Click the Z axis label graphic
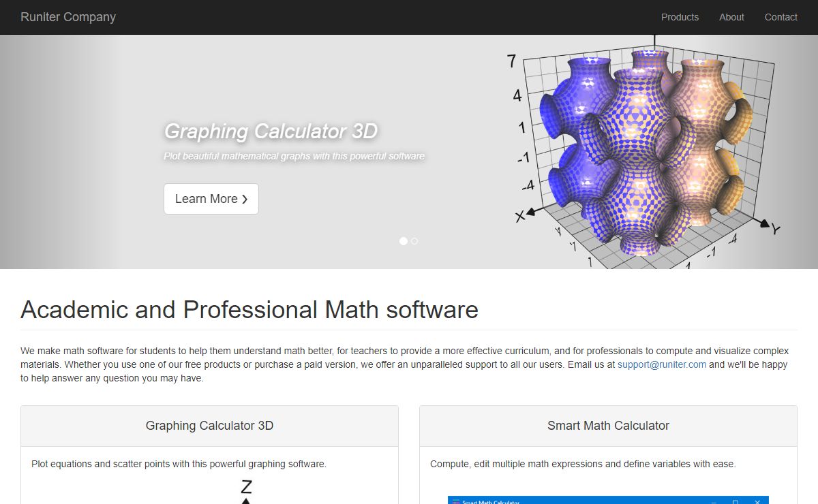The image size is (818, 504). click(x=246, y=488)
